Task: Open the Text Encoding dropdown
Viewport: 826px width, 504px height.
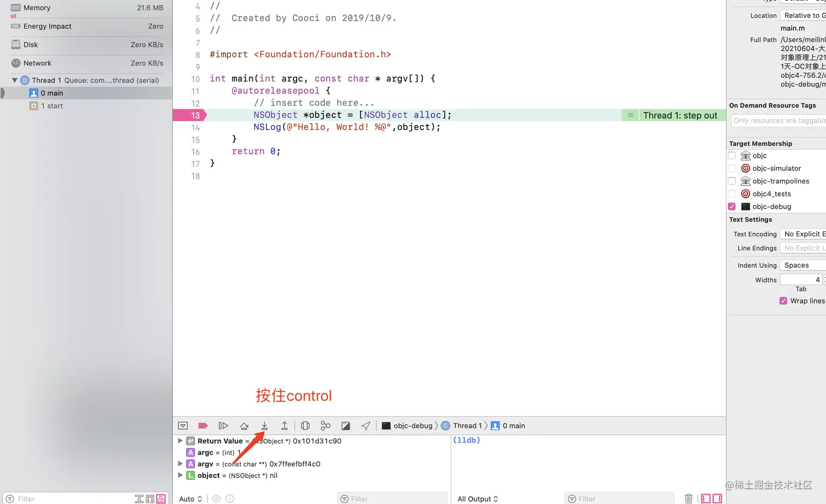Action: [803, 234]
